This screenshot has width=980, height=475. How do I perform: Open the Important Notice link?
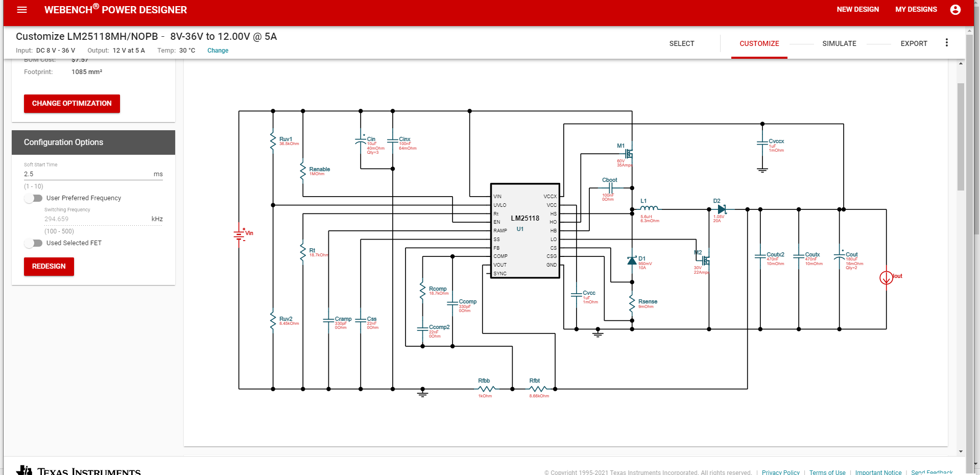click(878, 472)
